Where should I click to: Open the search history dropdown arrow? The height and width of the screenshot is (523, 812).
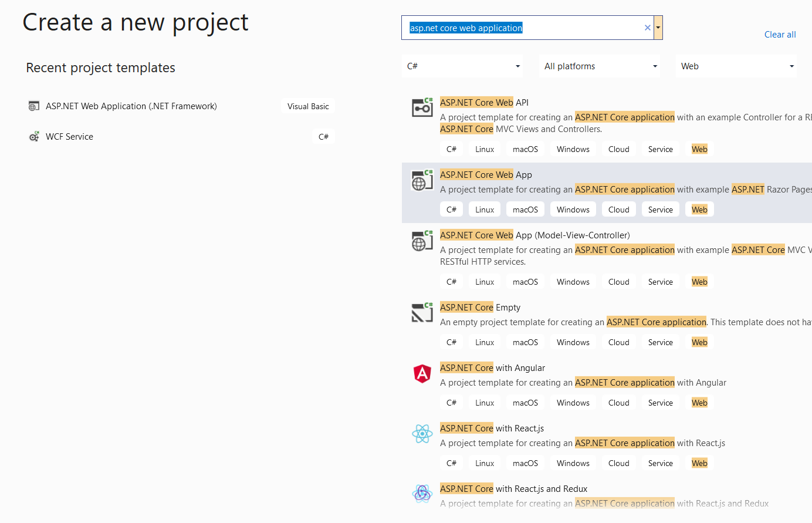tap(658, 28)
